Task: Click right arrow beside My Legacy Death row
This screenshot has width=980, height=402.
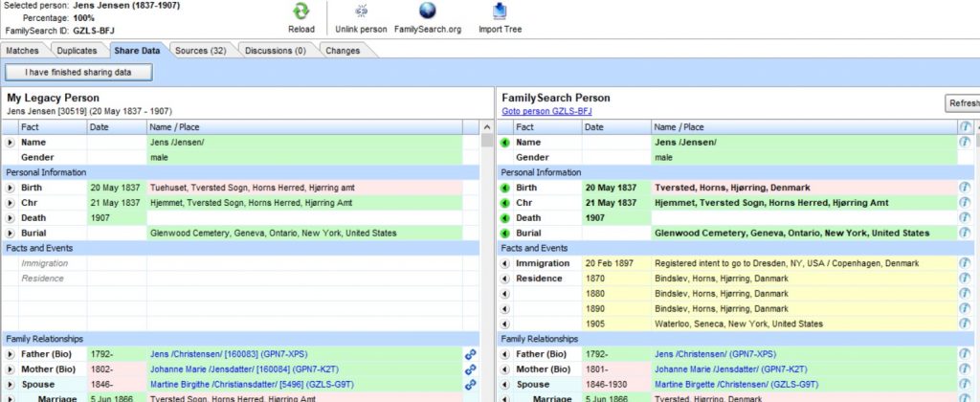Action: click(x=10, y=218)
